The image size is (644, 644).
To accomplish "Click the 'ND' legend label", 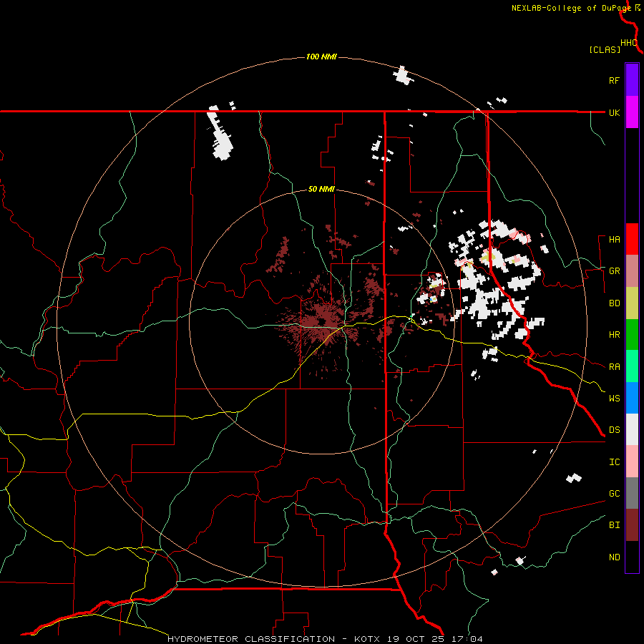I will click(614, 557).
